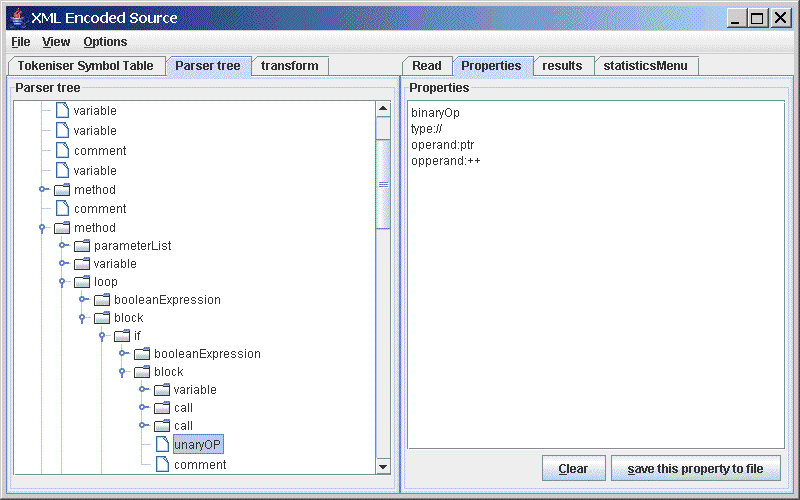Click the unaryOP file icon
Screen dimensions: 800x500
pyautogui.click(x=161, y=444)
